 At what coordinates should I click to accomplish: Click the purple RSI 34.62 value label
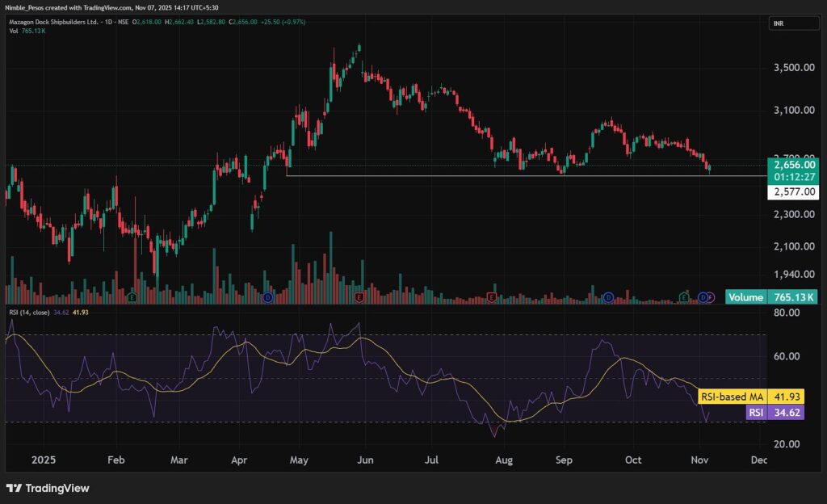pyautogui.click(x=771, y=412)
